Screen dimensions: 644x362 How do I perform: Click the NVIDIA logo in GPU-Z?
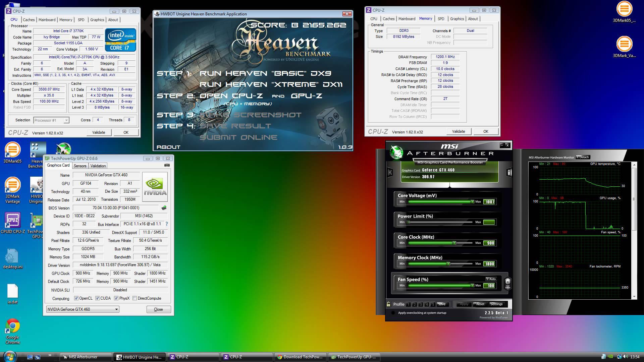click(x=155, y=187)
